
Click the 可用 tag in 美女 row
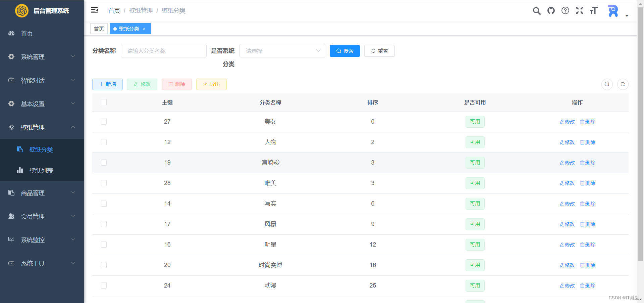[475, 122]
